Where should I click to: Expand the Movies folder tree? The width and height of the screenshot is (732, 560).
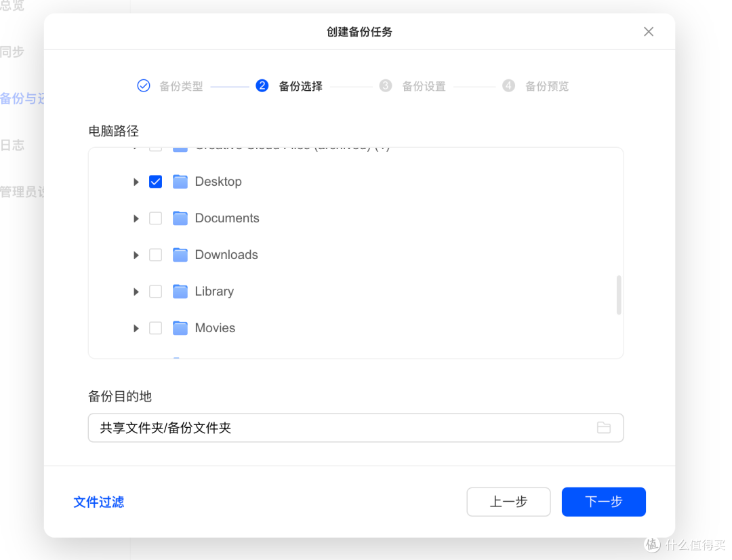136,328
